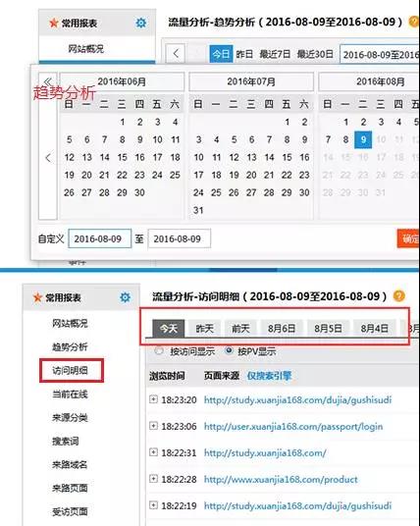Expand the 18:23:06 visit row details
Viewport: 420px width, 526px height.
pyautogui.click(x=153, y=426)
